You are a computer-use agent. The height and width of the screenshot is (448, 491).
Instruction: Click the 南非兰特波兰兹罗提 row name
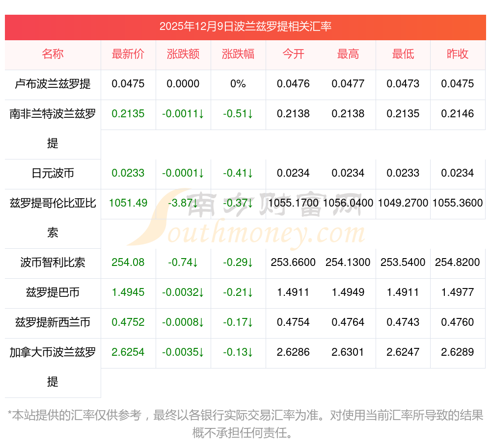point(53,128)
